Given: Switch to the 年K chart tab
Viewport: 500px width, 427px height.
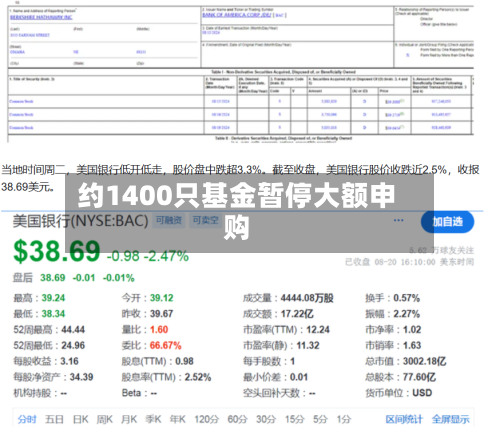Looking at the screenshot, I should point(177,419).
